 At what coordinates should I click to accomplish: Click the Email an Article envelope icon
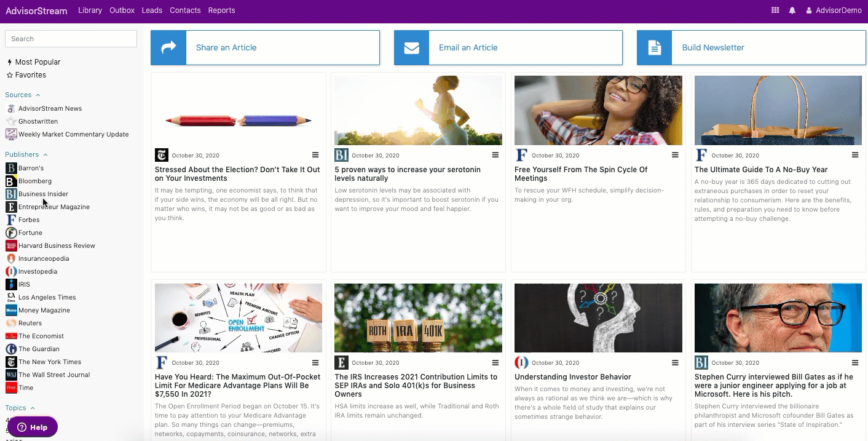(x=412, y=48)
